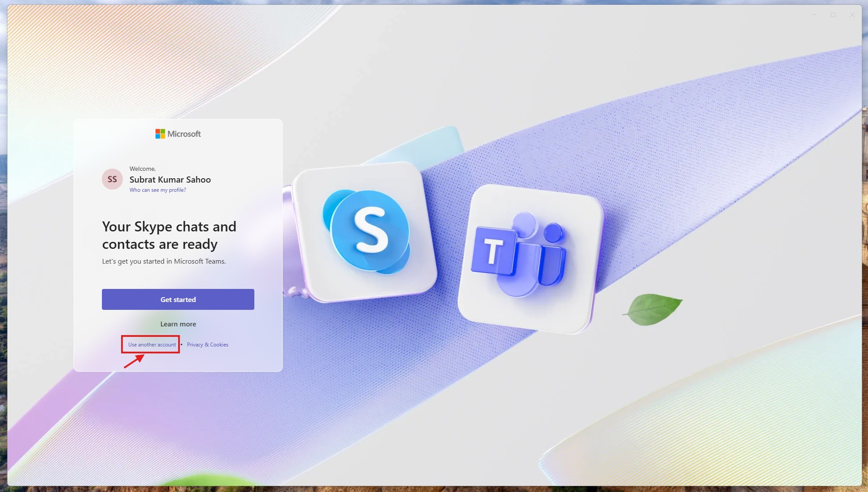Open the Learn more link
This screenshot has height=492, width=868.
[178, 324]
